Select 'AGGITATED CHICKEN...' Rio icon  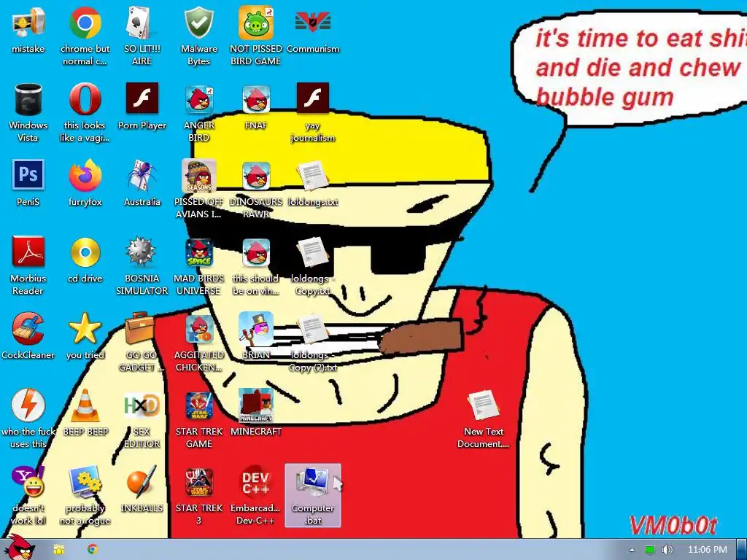point(199,343)
